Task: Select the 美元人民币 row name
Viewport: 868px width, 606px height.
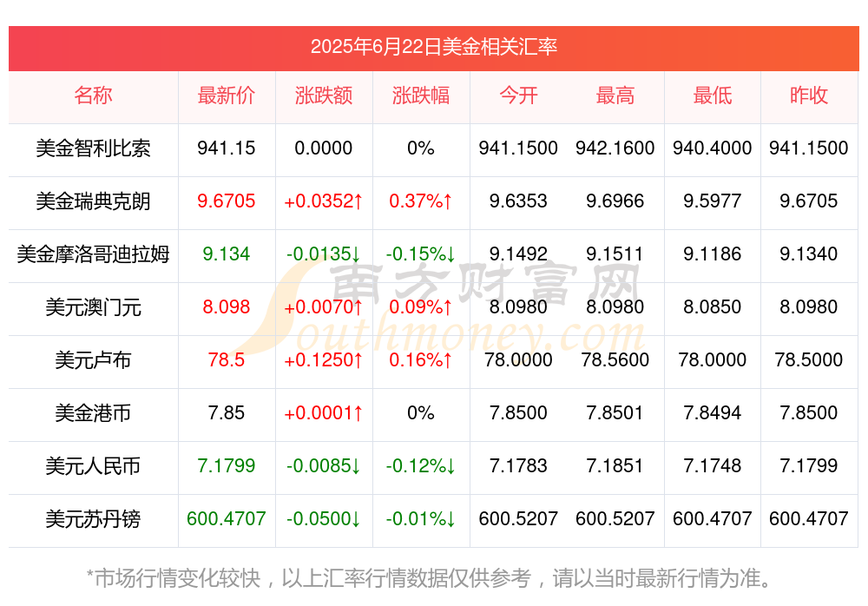Action: 93,466
